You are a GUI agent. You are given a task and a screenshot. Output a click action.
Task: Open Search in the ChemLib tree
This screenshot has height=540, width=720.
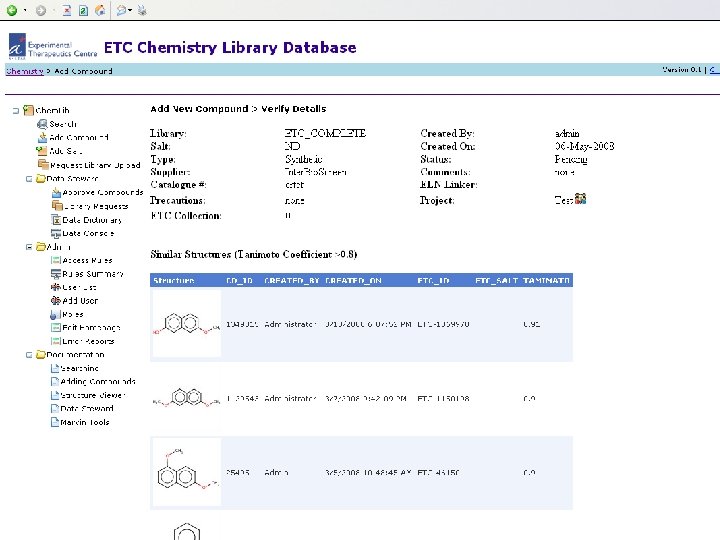(x=63, y=124)
